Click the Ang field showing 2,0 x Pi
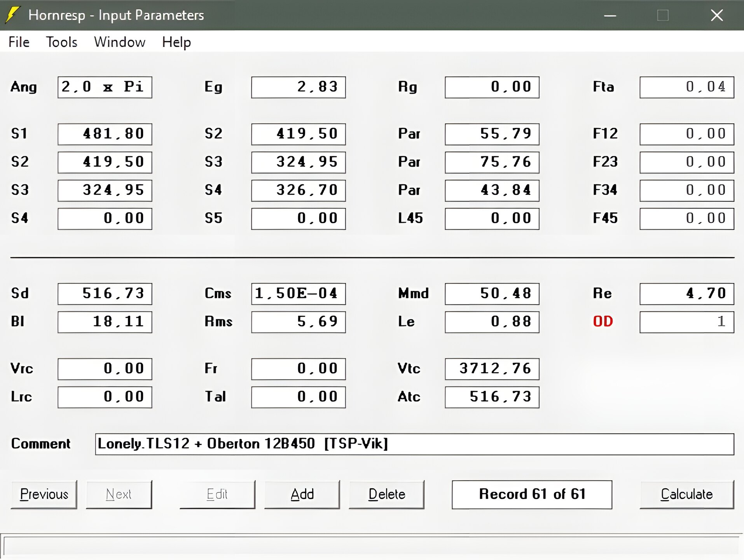This screenshot has height=560, width=744. pyautogui.click(x=105, y=87)
